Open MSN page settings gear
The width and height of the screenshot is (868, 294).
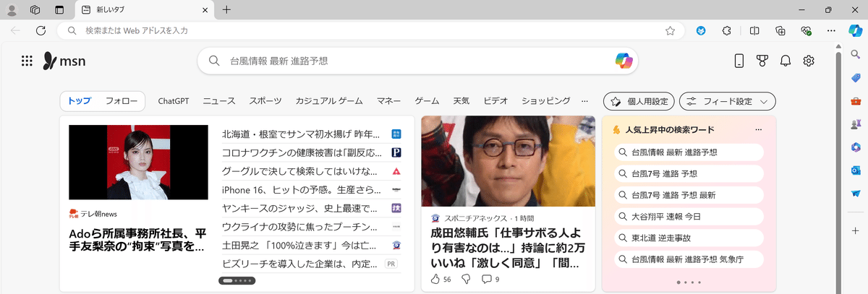809,61
